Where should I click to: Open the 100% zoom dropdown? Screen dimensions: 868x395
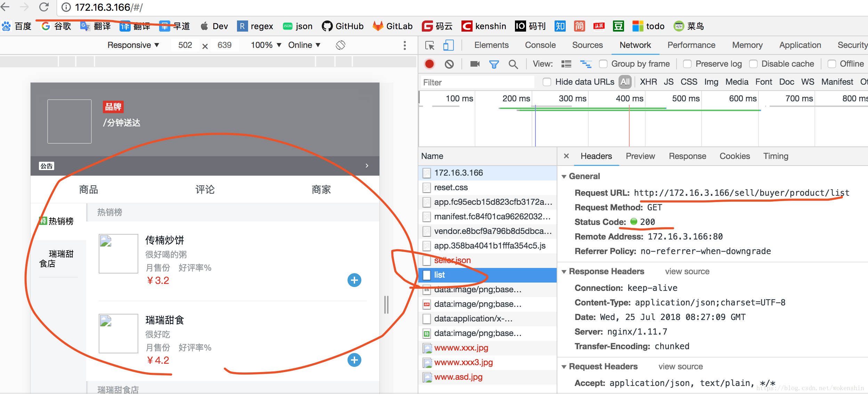[x=266, y=45]
